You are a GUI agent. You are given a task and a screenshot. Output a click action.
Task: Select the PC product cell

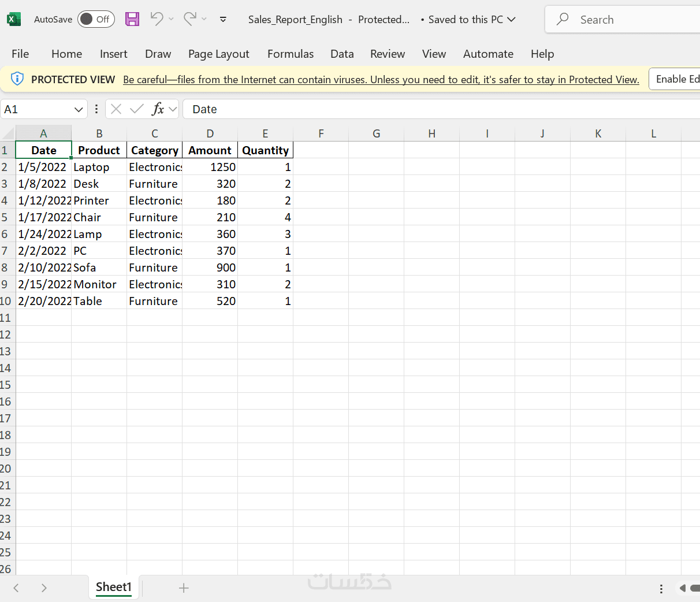(99, 251)
